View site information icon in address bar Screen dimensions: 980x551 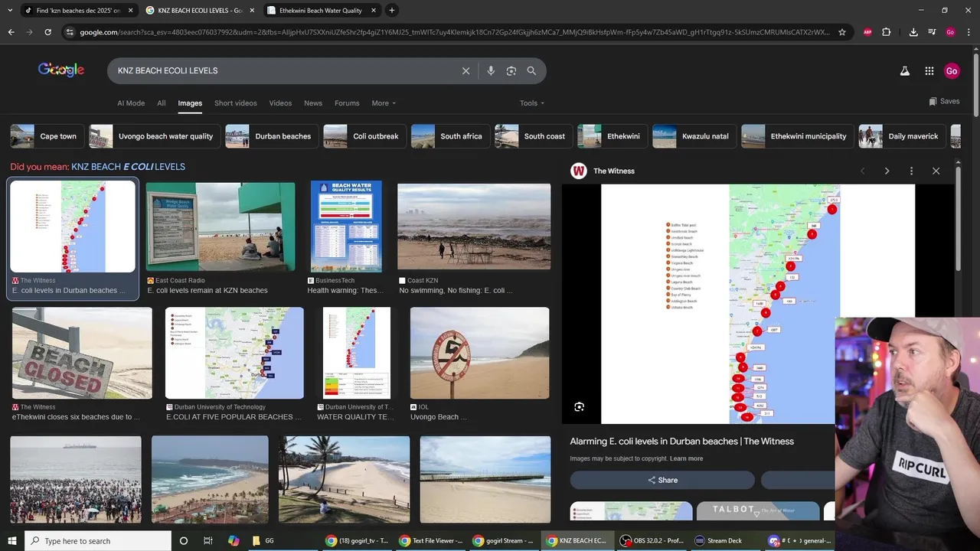[70, 32]
